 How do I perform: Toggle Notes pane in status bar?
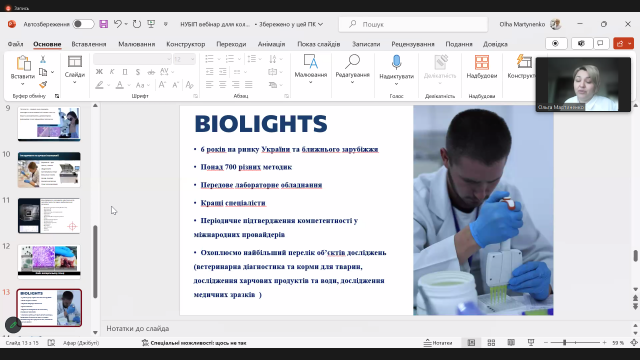coord(438,343)
